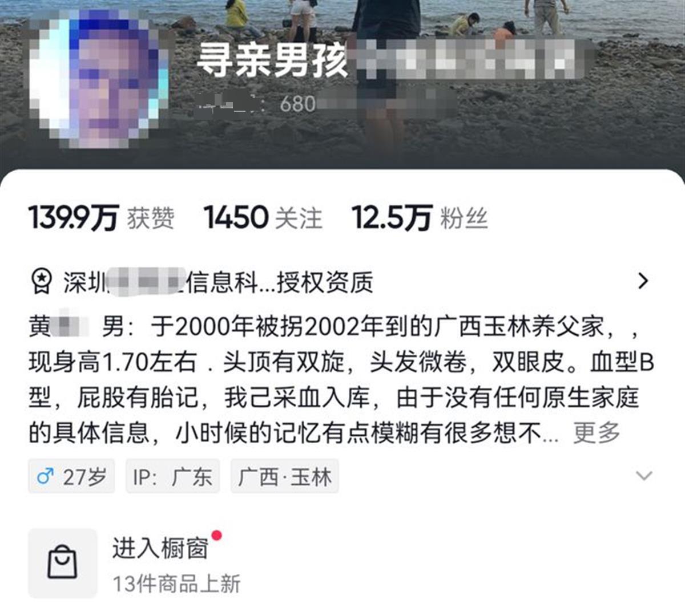This screenshot has height=616, width=685.
Task: Tap the 13件商品上新 new products text
Action: (176, 583)
